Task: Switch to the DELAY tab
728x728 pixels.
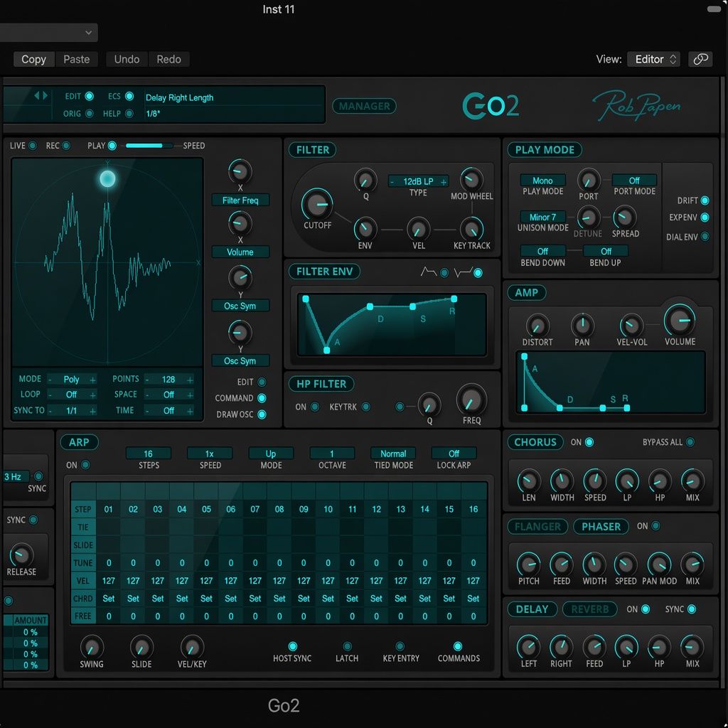Action: 532,609
